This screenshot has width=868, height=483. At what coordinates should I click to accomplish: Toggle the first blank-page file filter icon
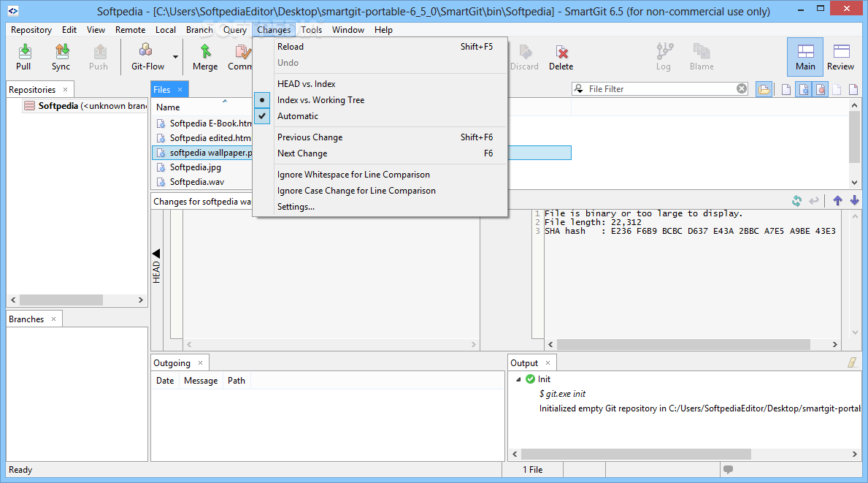(x=786, y=89)
